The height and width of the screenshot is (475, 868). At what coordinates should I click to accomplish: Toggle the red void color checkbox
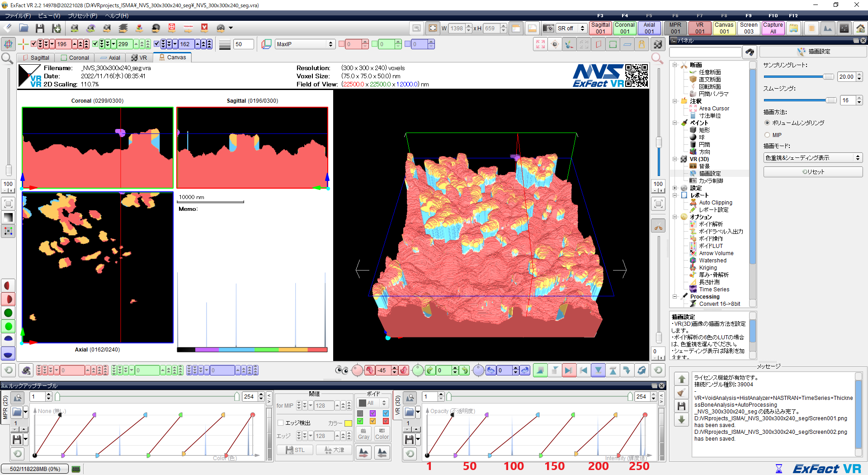pyautogui.click(x=386, y=421)
